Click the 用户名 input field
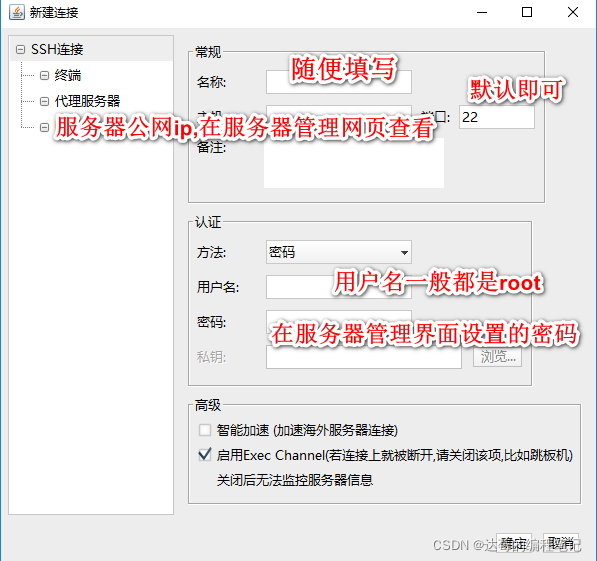Screen dimensions: 597x561 tap(338, 287)
